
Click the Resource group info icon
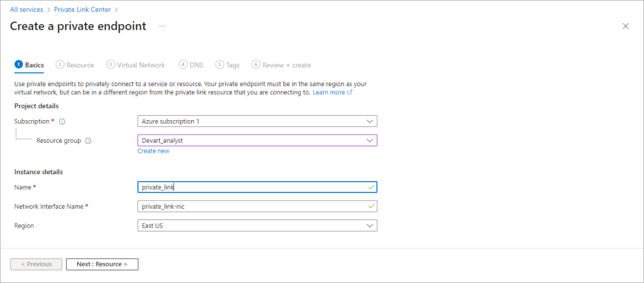[x=88, y=140]
